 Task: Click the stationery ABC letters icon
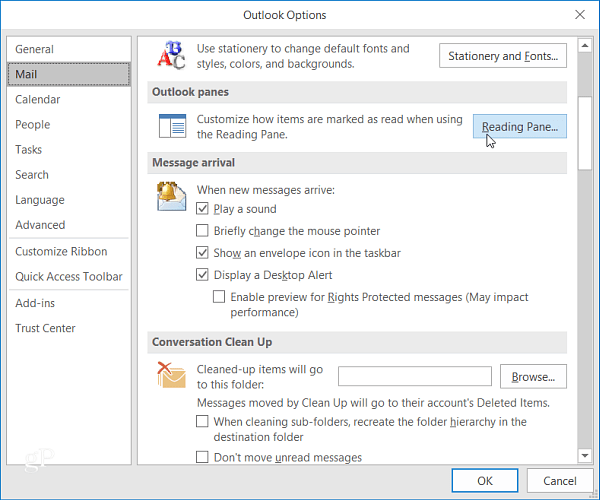(x=171, y=55)
